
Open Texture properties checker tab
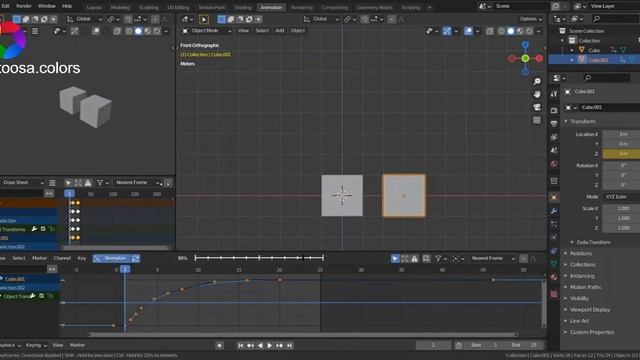coord(554,294)
